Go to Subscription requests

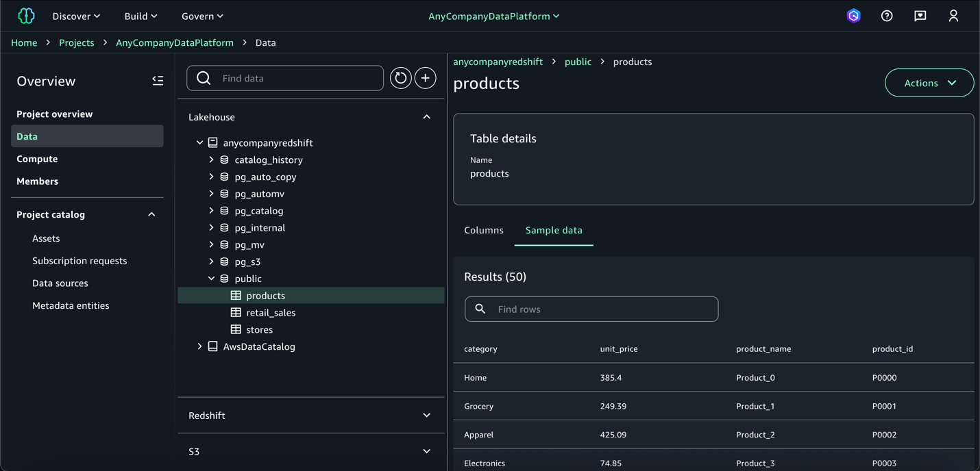pyautogui.click(x=79, y=261)
